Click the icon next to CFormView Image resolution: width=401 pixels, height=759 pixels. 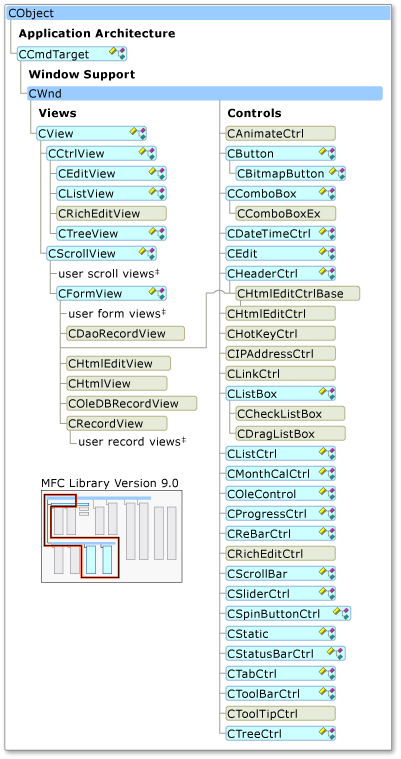(157, 293)
